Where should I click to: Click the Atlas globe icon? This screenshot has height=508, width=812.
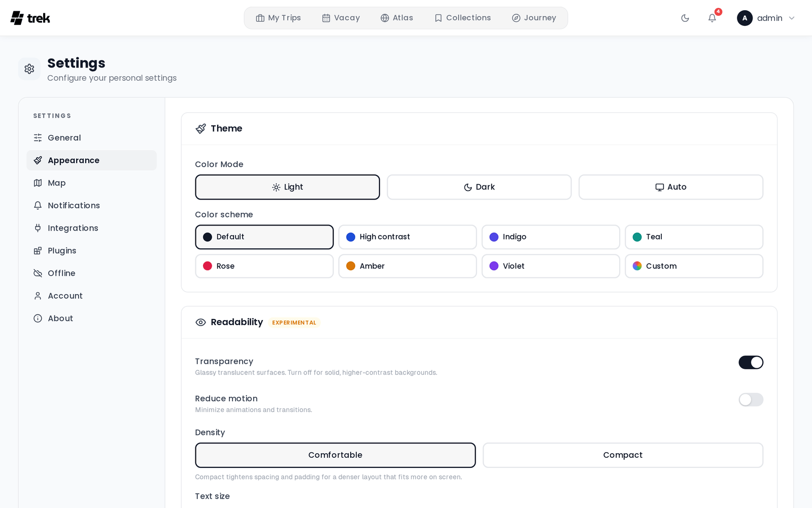click(385, 18)
